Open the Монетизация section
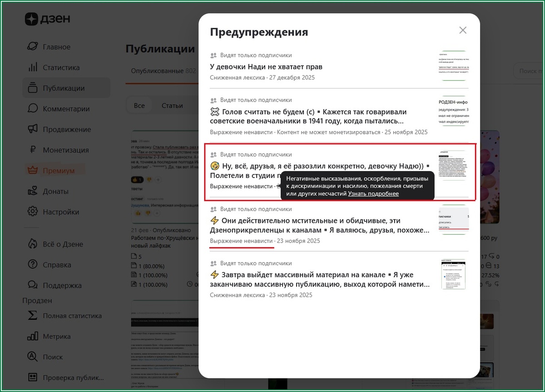The width and height of the screenshot is (545, 392). tap(67, 150)
